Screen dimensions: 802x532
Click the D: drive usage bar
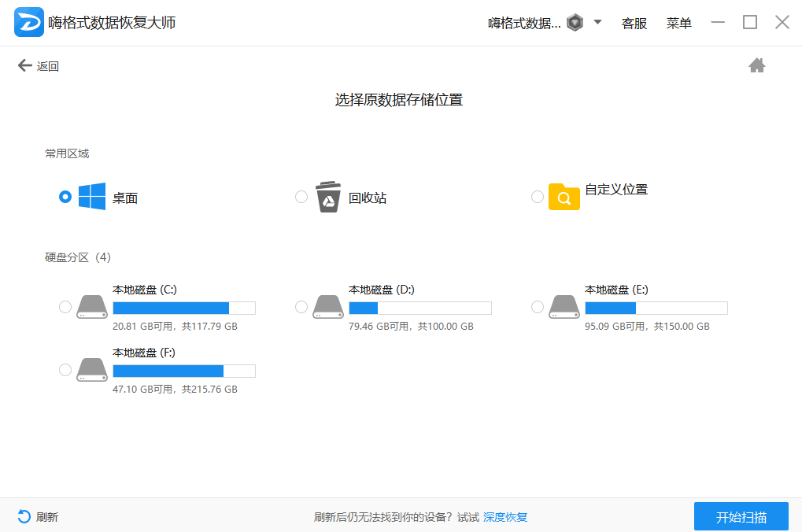point(420,307)
